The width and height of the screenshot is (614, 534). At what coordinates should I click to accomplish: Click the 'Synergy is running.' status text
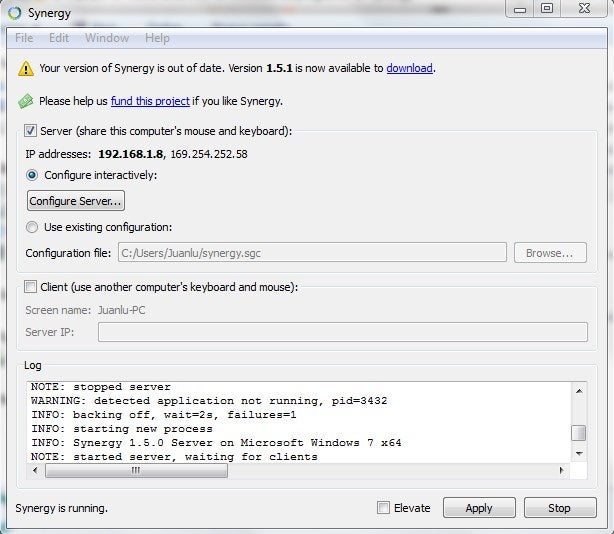tap(61, 508)
